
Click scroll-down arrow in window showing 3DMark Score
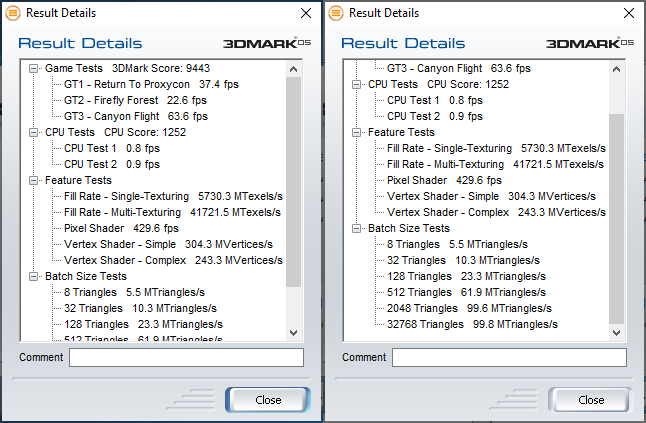point(293,333)
